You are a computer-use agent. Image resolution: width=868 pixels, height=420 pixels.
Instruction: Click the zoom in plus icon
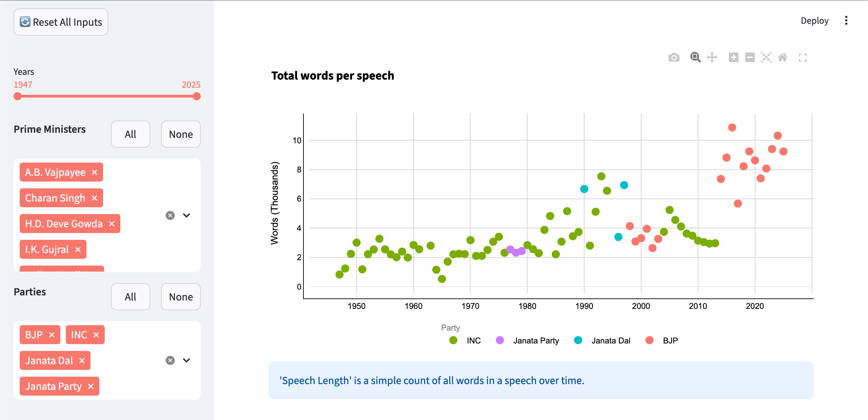point(733,57)
